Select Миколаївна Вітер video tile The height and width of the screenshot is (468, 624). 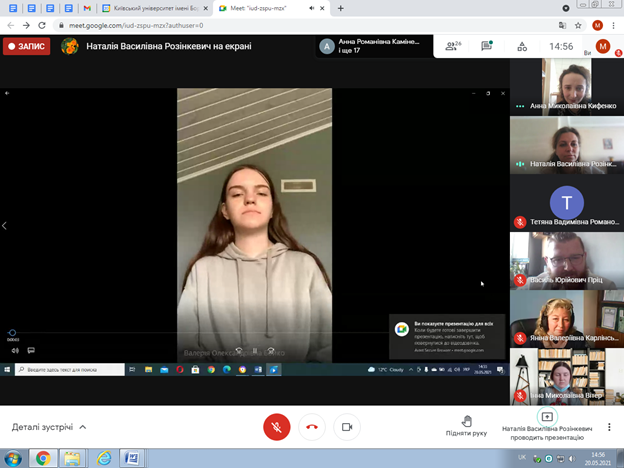tap(567, 377)
